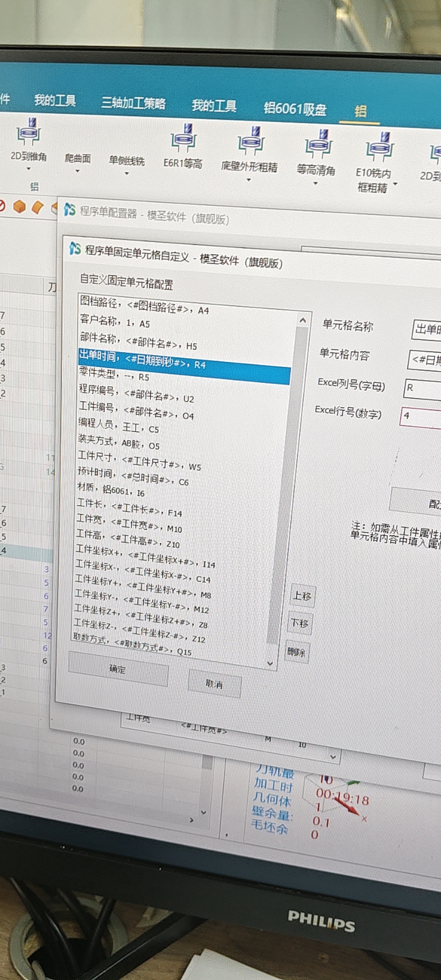Viewport: 441px width, 980px height.
Task: Confirm with the 确定 button
Action: point(118,668)
